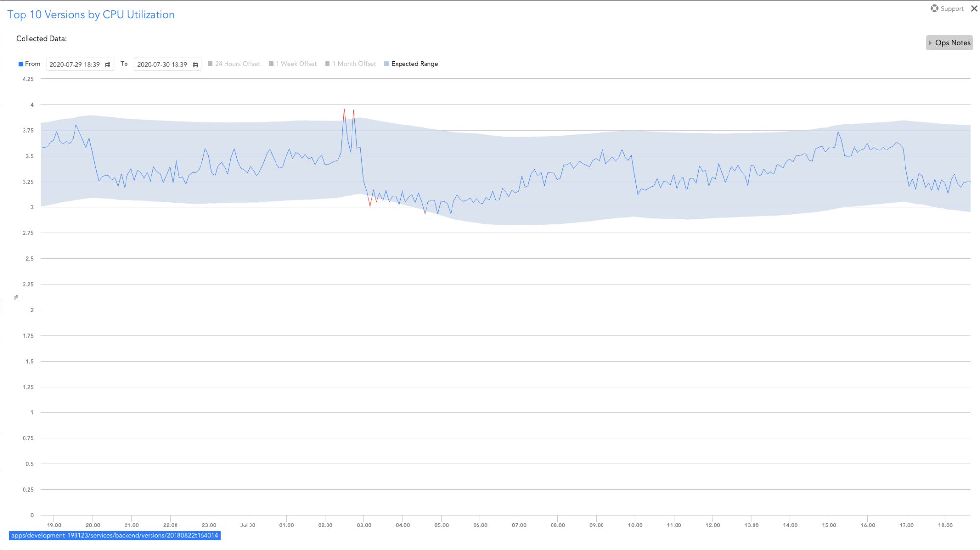The width and height of the screenshot is (980, 550).
Task: Click the 1.75 y-axis label
Action: click(28, 336)
